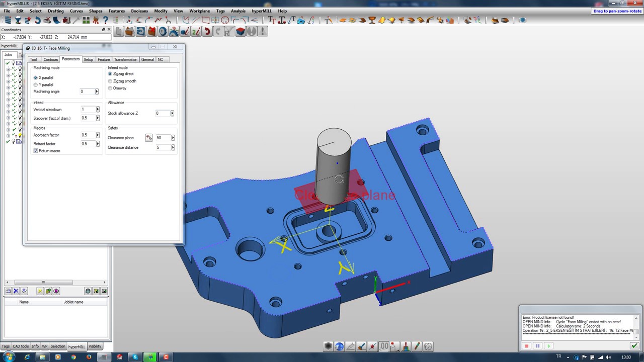
Task: Open Clearance distance value arrow
Action: pos(173,147)
